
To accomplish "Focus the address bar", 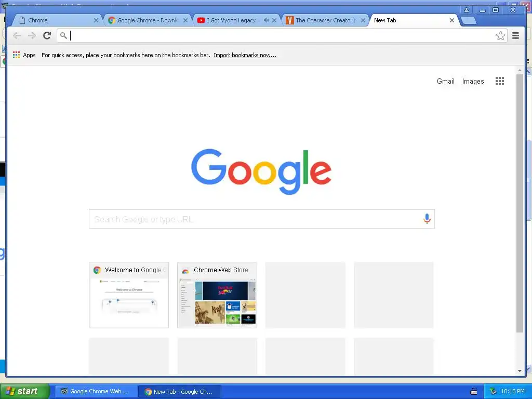I will pyautogui.click(x=282, y=35).
